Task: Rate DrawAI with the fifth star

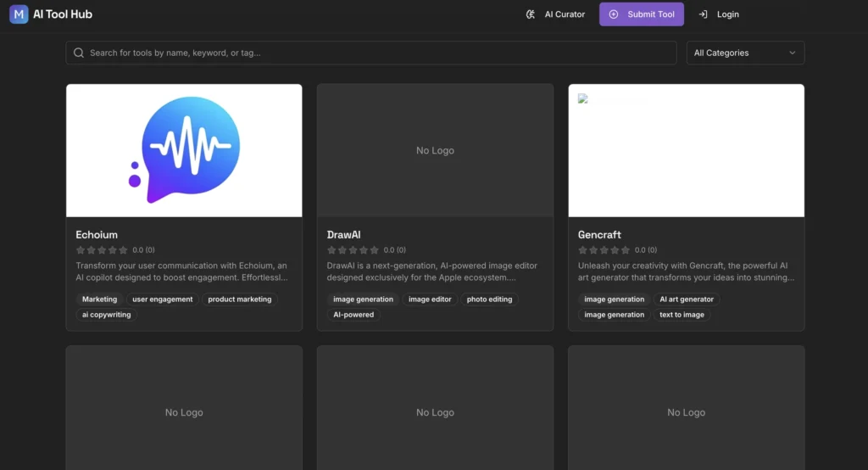Action: pos(374,250)
